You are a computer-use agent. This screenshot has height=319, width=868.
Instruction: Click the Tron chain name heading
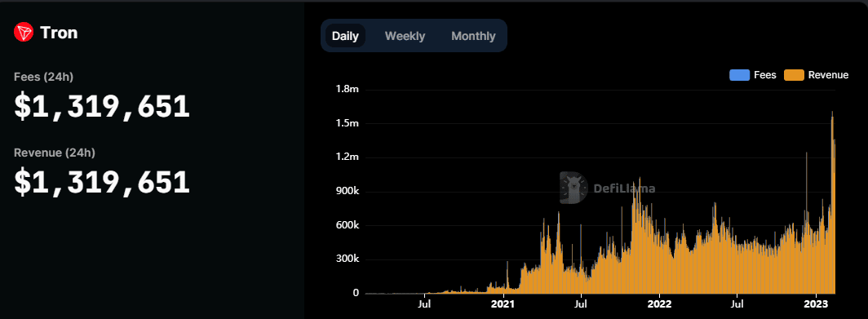point(59,33)
